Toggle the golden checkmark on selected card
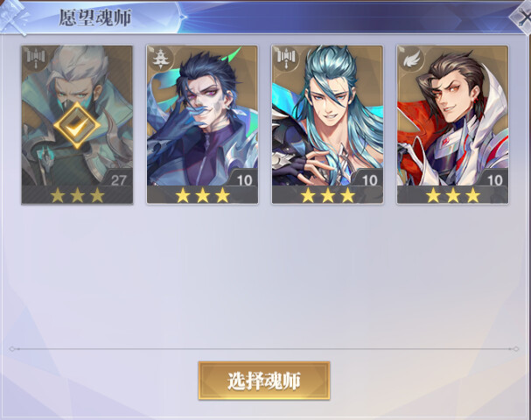This screenshot has height=420, width=531. point(77,126)
